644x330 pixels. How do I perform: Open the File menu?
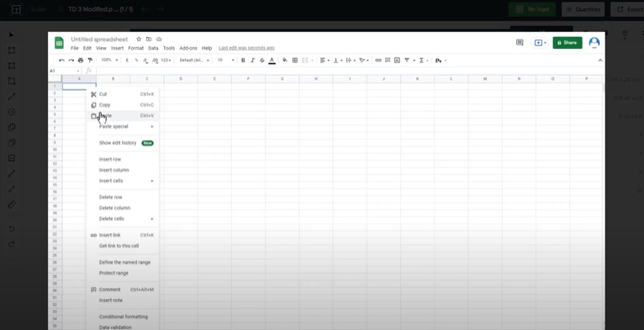[74, 48]
